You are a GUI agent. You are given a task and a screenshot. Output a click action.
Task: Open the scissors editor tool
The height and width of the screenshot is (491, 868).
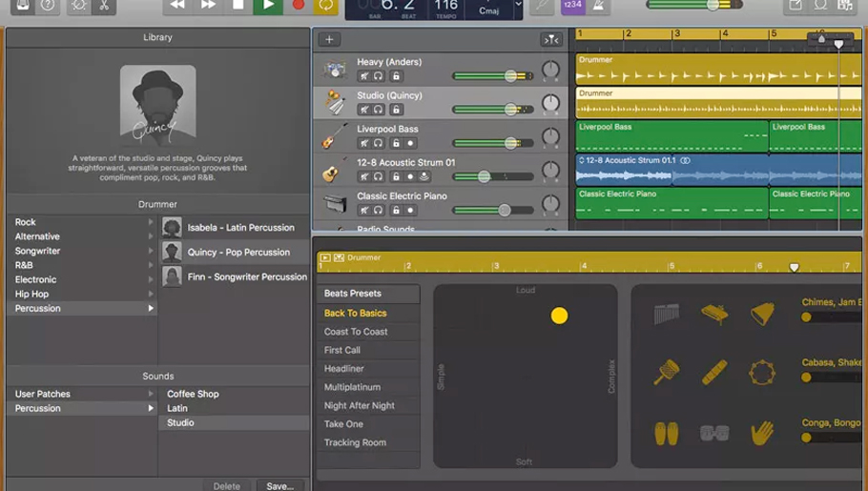coord(104,6)
